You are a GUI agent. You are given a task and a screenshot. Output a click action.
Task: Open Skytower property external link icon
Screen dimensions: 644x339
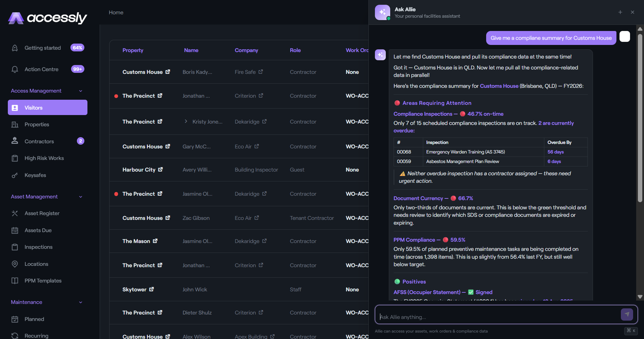[x=151, y=289]
